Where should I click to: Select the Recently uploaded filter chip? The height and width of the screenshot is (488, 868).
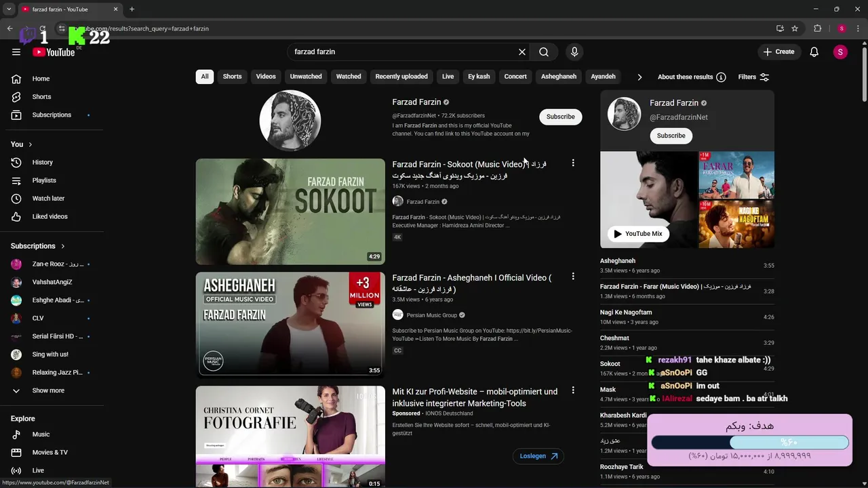[x=401, y=77]
